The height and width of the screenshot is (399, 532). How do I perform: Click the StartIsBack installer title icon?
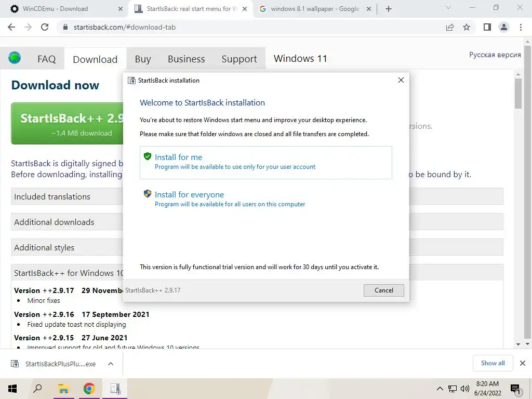tap(131, 81)
